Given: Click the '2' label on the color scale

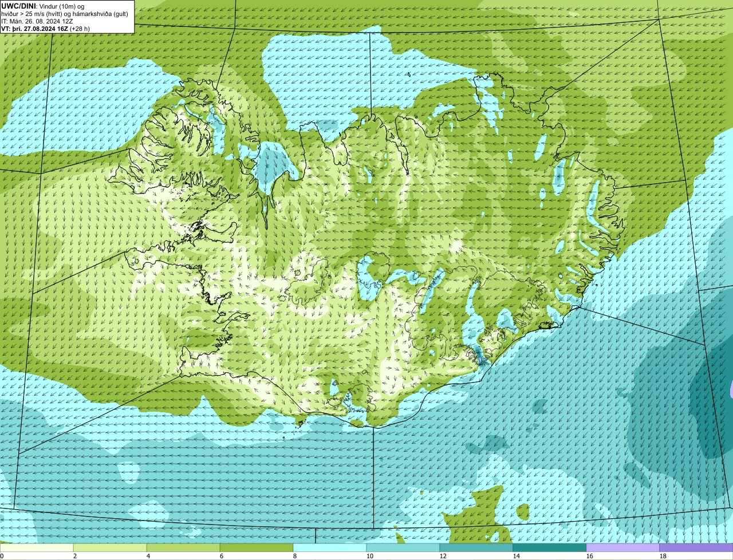Looking at the screenshot, I should pyautogui.click(x=75, y=556).
